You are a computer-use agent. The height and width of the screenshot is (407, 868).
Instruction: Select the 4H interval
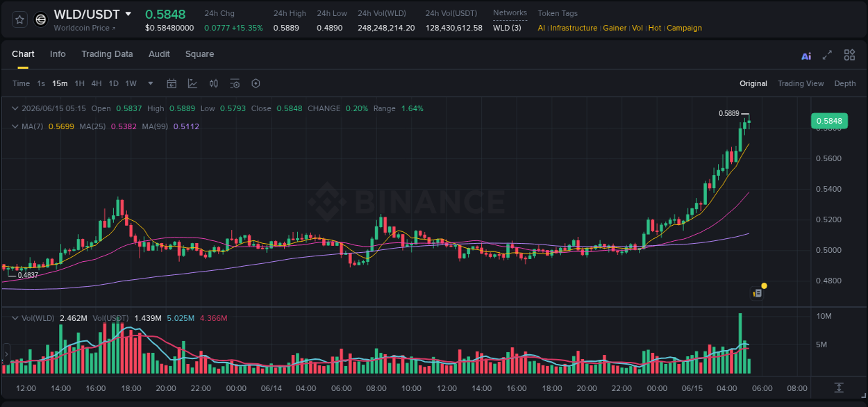pyautogui.click(x=96, y=83)
